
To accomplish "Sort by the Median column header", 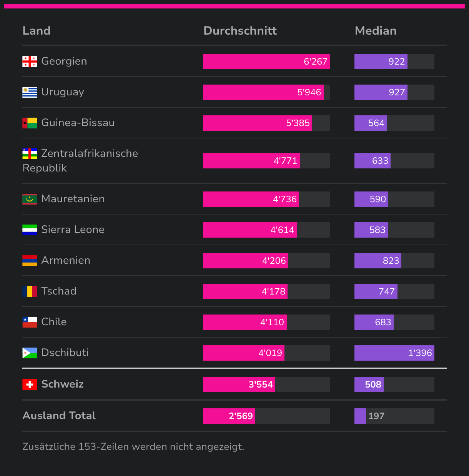I will pos(376,31).
